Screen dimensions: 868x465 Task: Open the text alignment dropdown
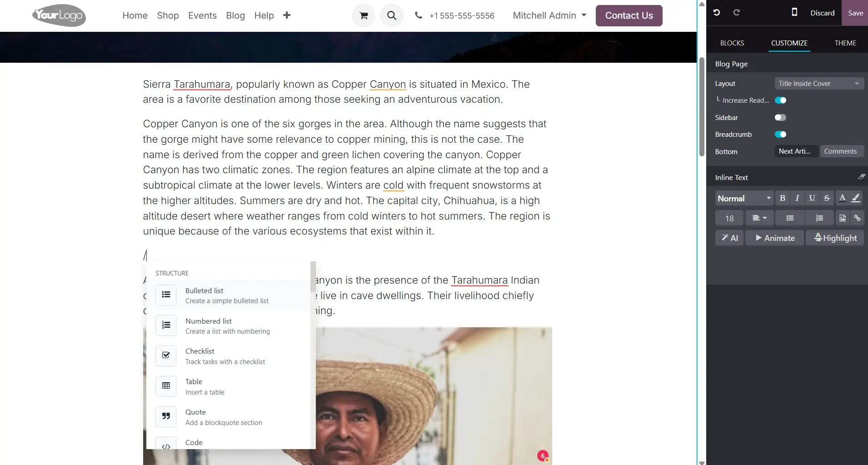click(759, 218)
